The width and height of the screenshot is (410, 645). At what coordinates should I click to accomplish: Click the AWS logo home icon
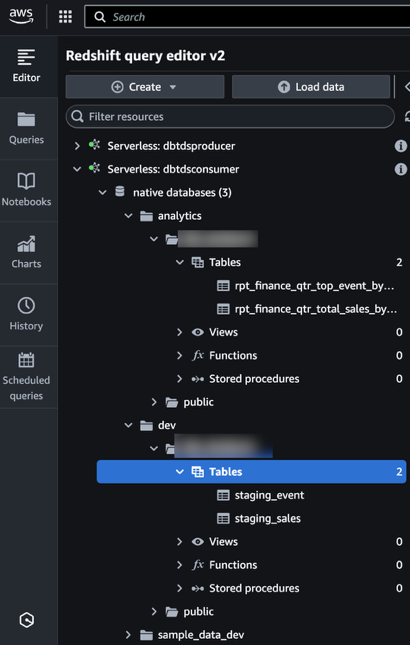tap(21, 16)
